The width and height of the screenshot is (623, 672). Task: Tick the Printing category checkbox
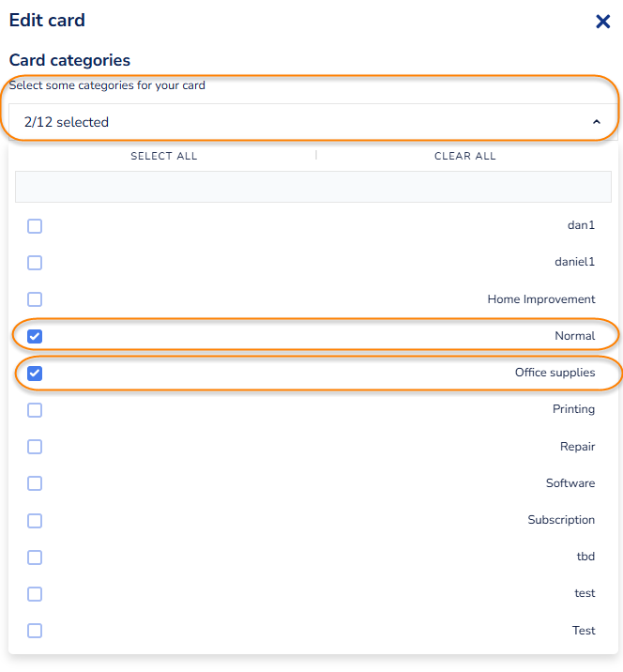pyautogui.click(x=35, y=410)
